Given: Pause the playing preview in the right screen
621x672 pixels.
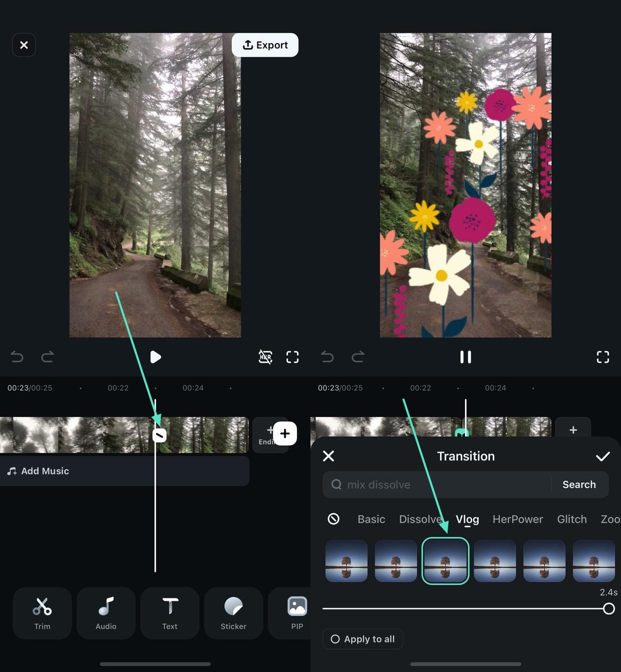Looking at the screenshot, I should point(465,357).
